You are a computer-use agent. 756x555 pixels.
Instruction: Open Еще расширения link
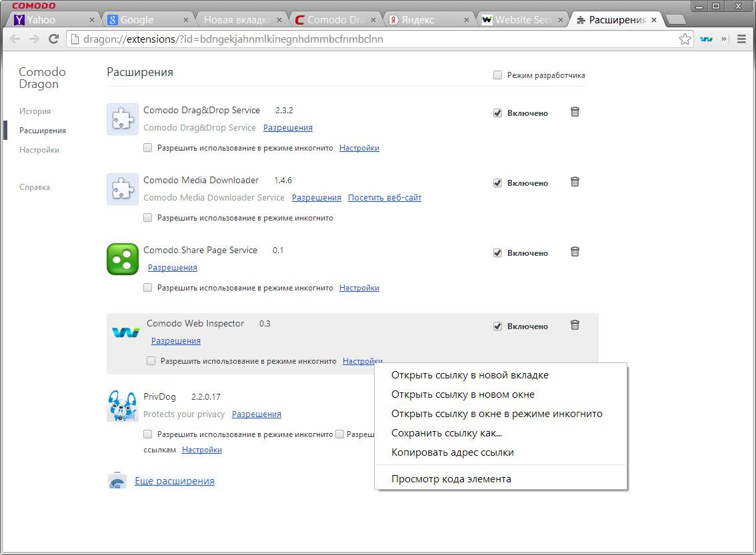(175, 481)
